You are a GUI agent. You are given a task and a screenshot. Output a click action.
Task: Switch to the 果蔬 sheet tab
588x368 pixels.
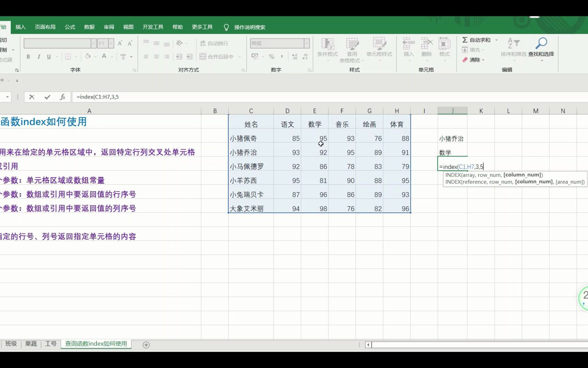click(31, 344)
